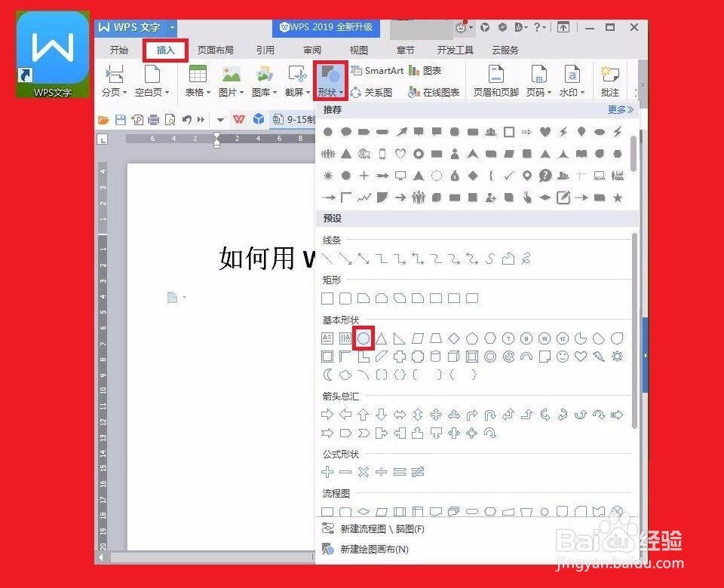Pick the right arrow in block arrows

click(x=327, y=415)
